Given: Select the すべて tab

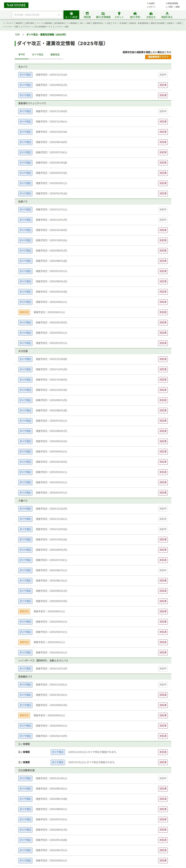Looking at the screenshot, I should (x=22, y=55).
